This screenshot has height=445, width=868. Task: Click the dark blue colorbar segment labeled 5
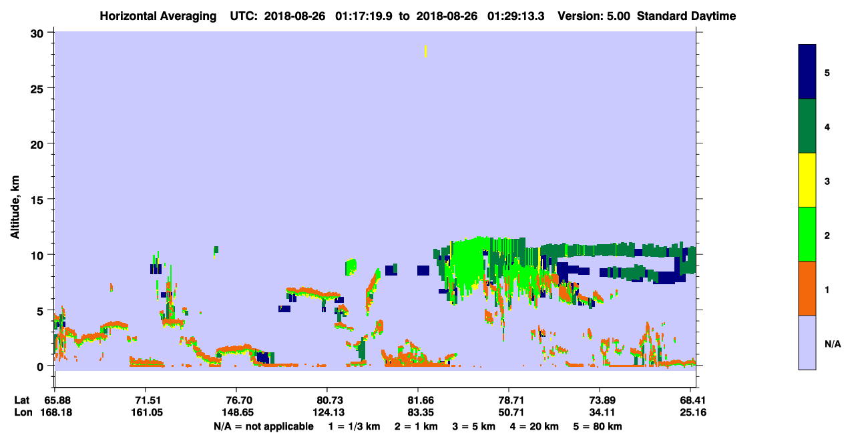click(807, 72)
